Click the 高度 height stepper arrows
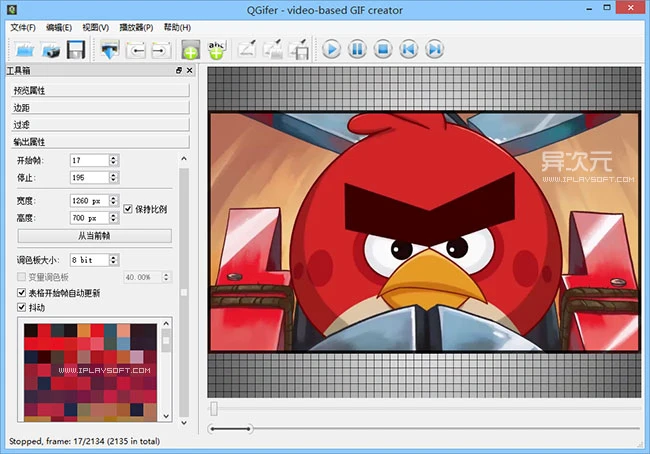The image size is (650, 454). [114, 218]
